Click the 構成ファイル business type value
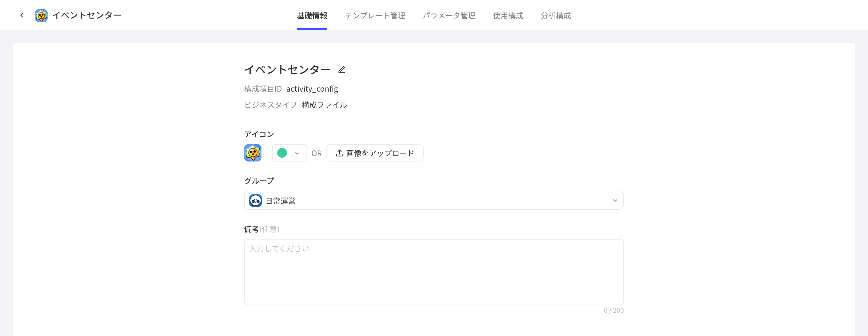The height and width of the screenshot is (336, 868). point(324,105)
